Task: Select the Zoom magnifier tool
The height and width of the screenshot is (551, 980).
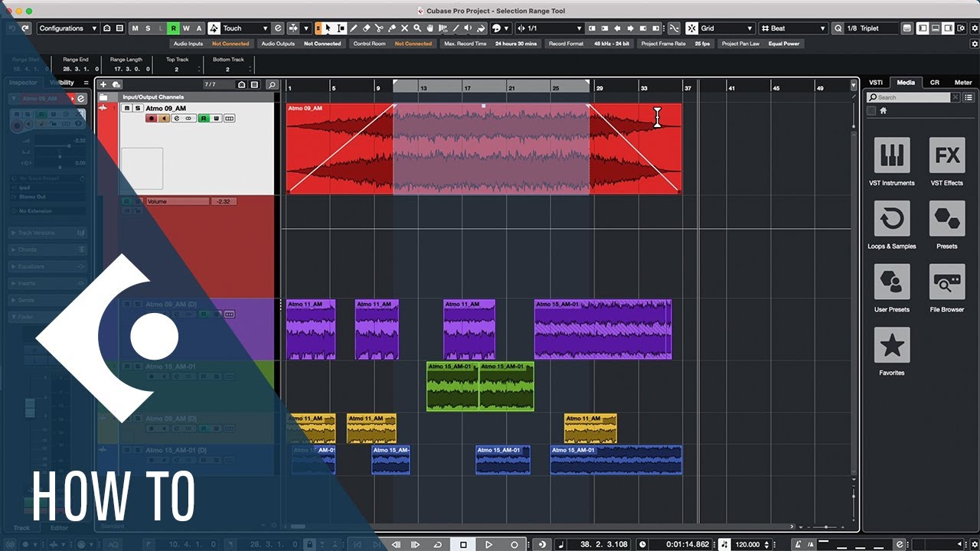Action: (x=417, y=28)
